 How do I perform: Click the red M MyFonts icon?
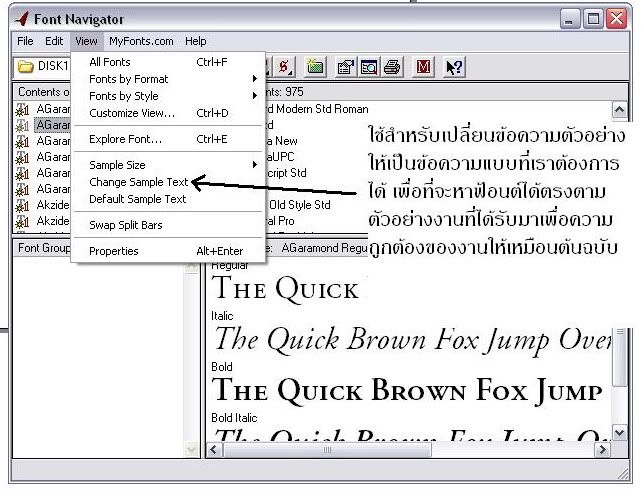[423, 67]
